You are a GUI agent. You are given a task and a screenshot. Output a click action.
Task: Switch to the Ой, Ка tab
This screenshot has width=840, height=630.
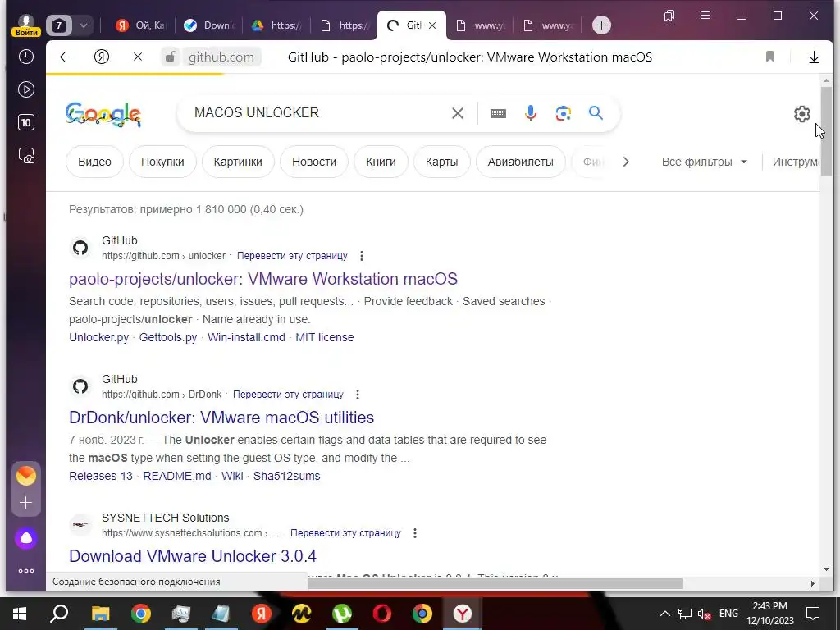point(141,25)
